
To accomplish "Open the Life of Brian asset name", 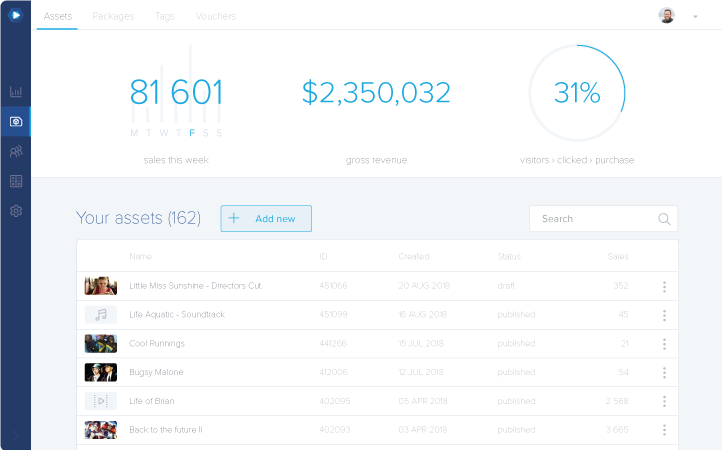I will (151, 401).
